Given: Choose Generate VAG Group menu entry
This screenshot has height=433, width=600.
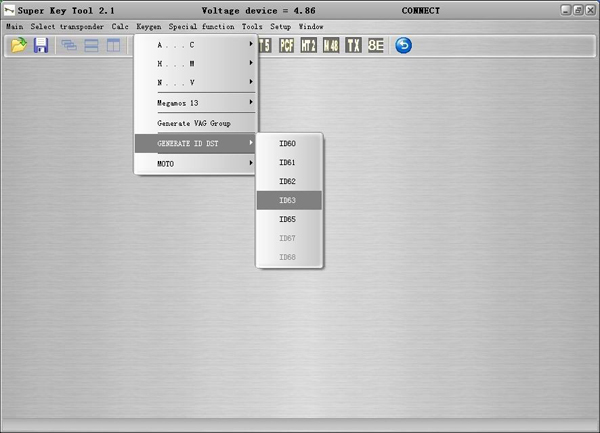Looking at the screenshot, I should (x=194, y=123).
